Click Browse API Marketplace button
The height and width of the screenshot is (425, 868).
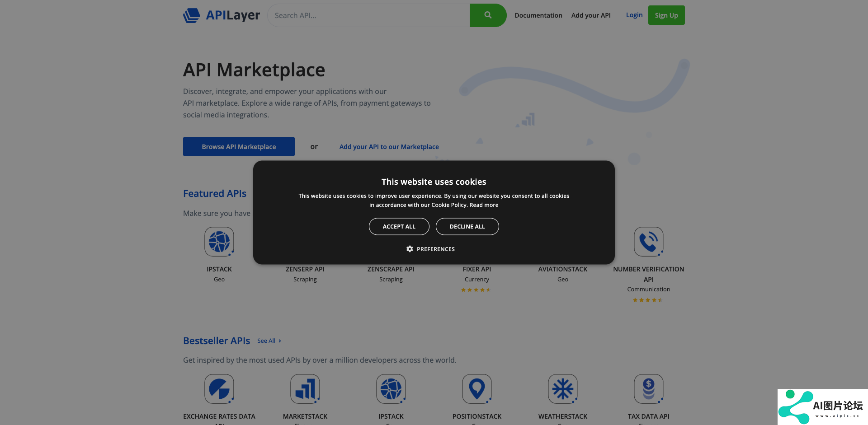(239, 147)
